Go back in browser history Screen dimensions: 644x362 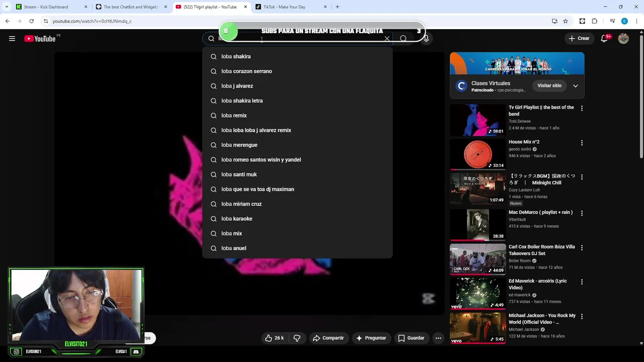click(7, 21)
